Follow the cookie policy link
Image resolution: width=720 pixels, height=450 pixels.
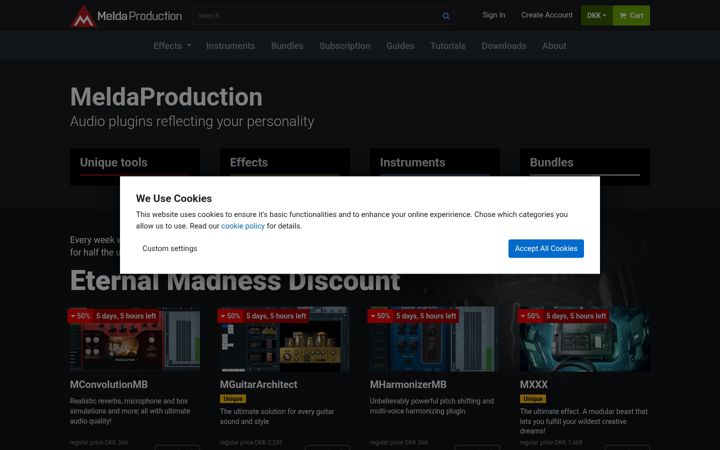243,226
